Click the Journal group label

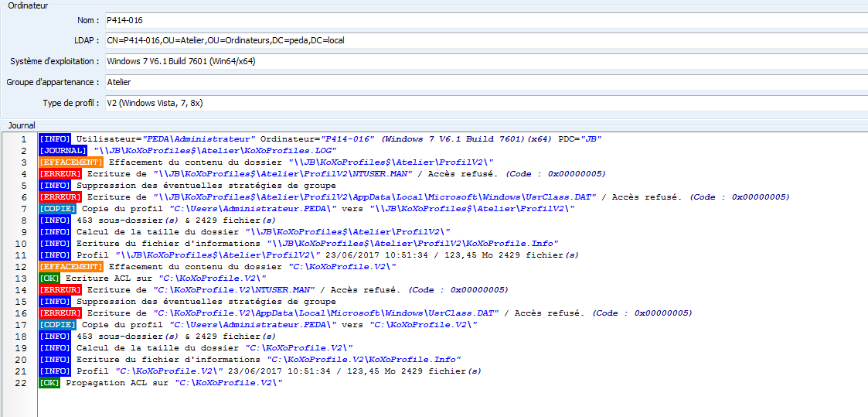point(22,125)
